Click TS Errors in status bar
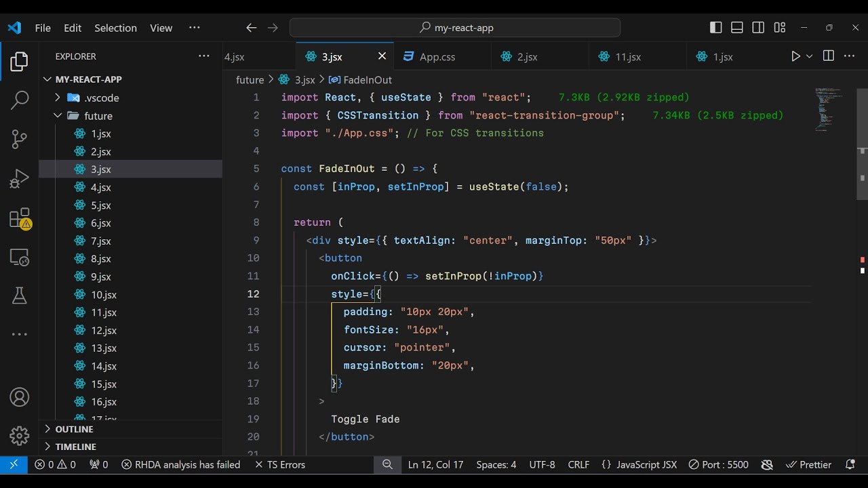 279,464
